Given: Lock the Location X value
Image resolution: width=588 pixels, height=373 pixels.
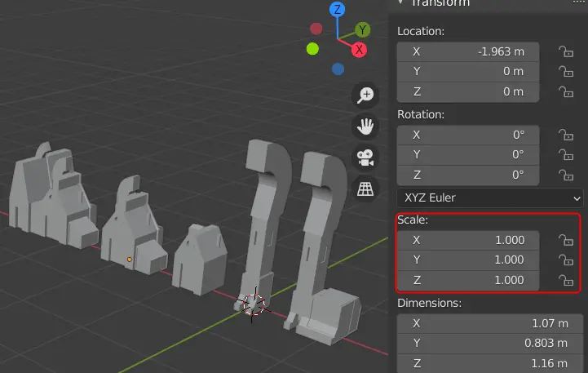Looking at the screenshot, I should [566, 51].
